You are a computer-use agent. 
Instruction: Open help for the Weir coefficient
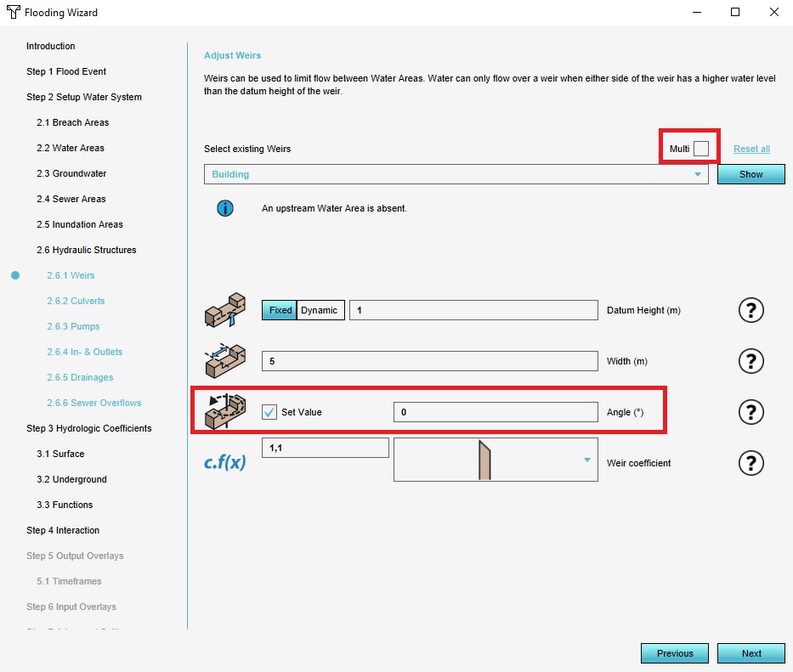[x=751, y=463]
